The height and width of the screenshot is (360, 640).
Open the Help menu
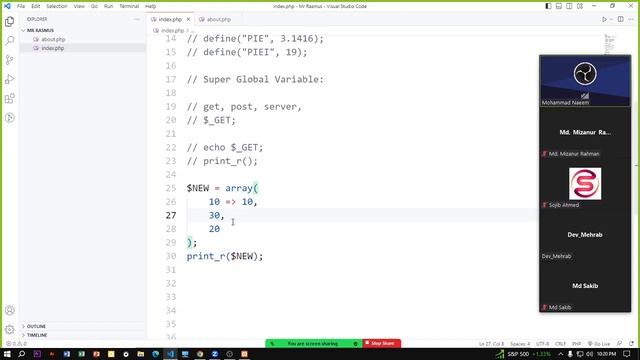[x=150, y=6]
